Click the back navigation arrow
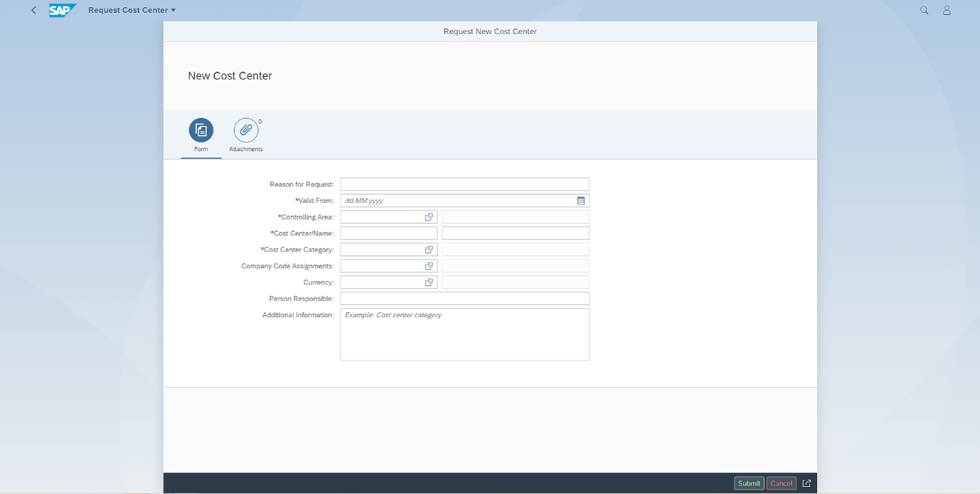The width and height of the screenshot is (980, 494). pyautogui.click(x=33, y=10)
